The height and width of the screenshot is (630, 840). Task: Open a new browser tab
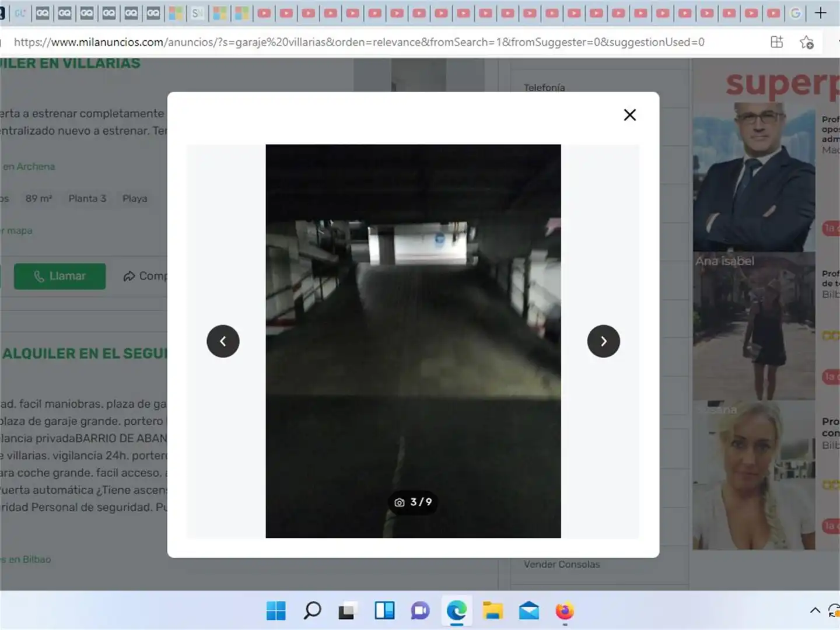click(x=821, y=13)
